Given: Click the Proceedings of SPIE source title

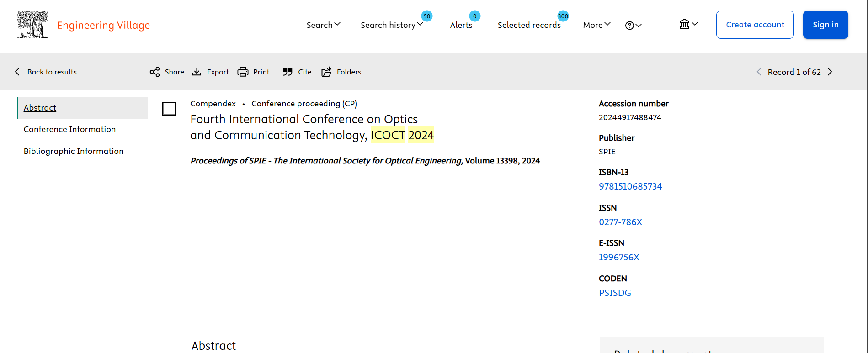Looking at the screenshot, I should [x=326, y=161].
